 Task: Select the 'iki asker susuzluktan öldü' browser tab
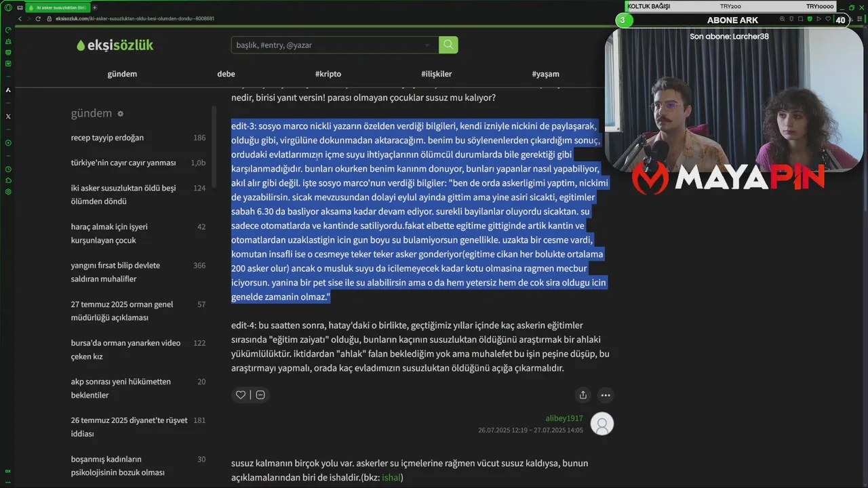pyautogui.click(x=58, y=7)
